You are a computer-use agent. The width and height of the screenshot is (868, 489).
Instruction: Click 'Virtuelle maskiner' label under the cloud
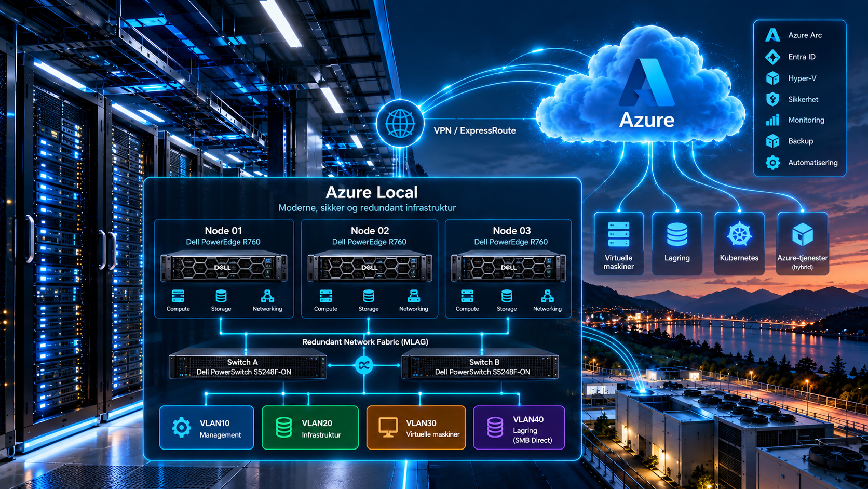(x=619, y=262)
